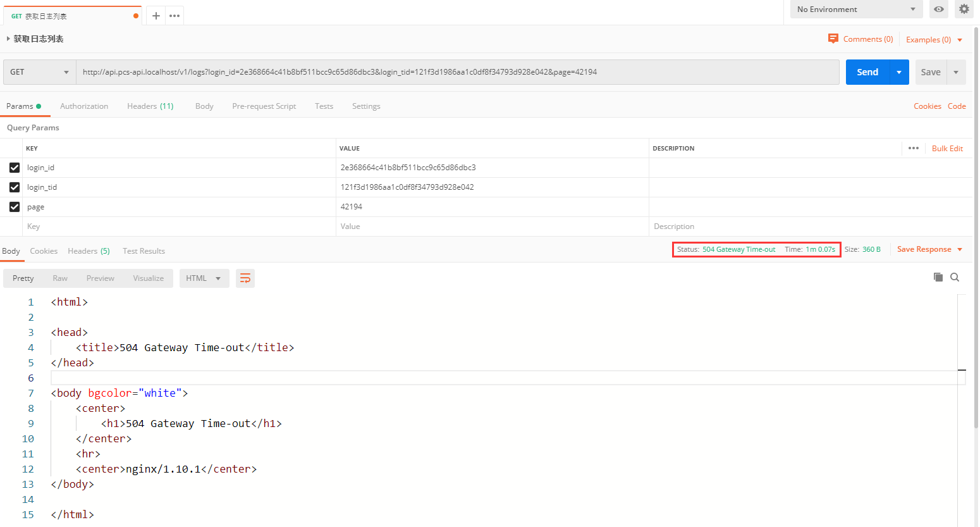Disable the page parameter checkbox
Image resolution: width=980 pixels, height=527 pixels.
(15, 207)
